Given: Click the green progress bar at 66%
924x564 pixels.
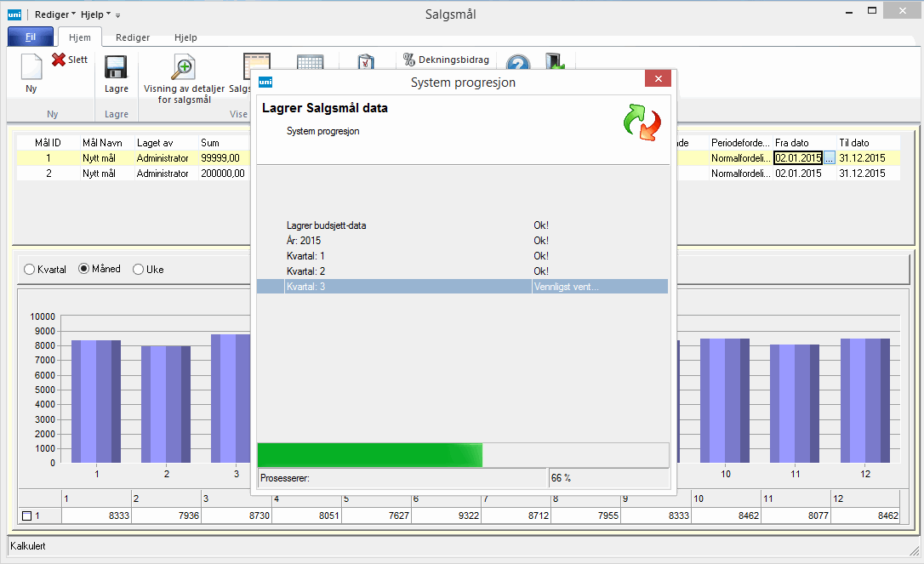Looking at the screenshot, I should pos(370,455).
